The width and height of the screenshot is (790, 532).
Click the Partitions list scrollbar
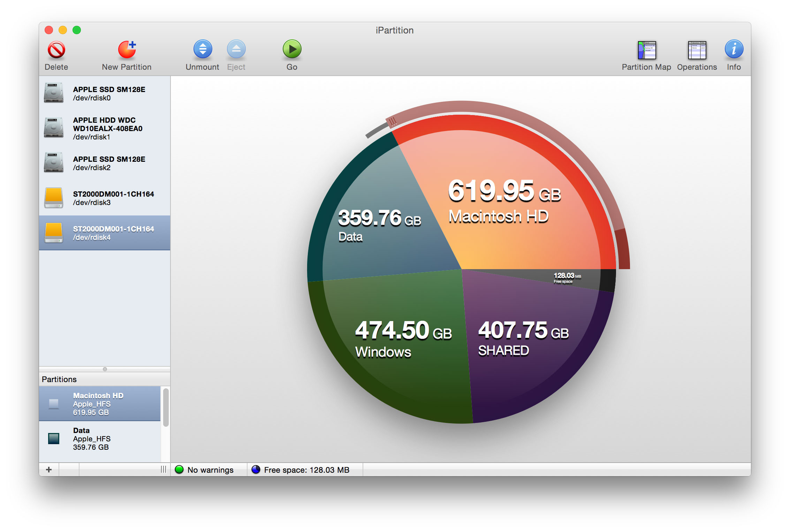point(166,408)
